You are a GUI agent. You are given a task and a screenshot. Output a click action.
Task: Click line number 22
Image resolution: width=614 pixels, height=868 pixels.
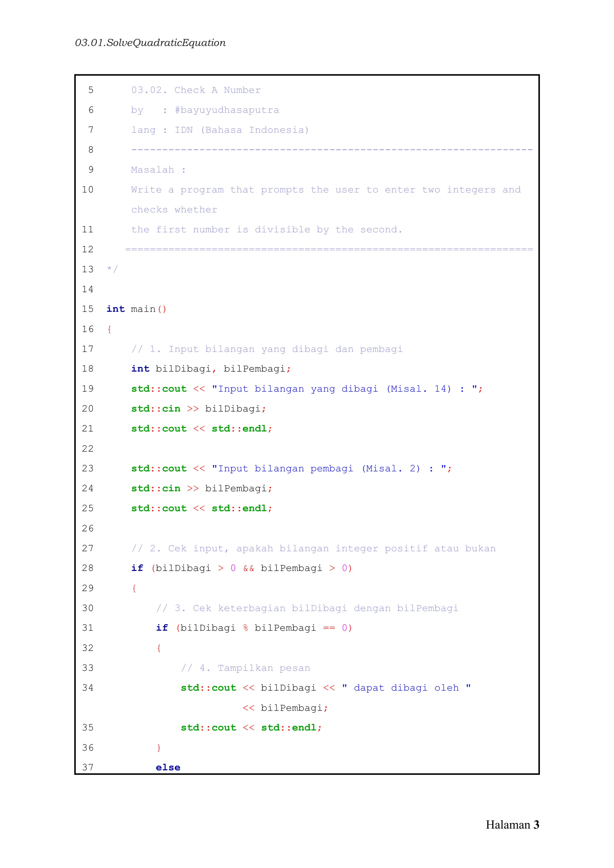pyautogui.click(x=88, y=449)
